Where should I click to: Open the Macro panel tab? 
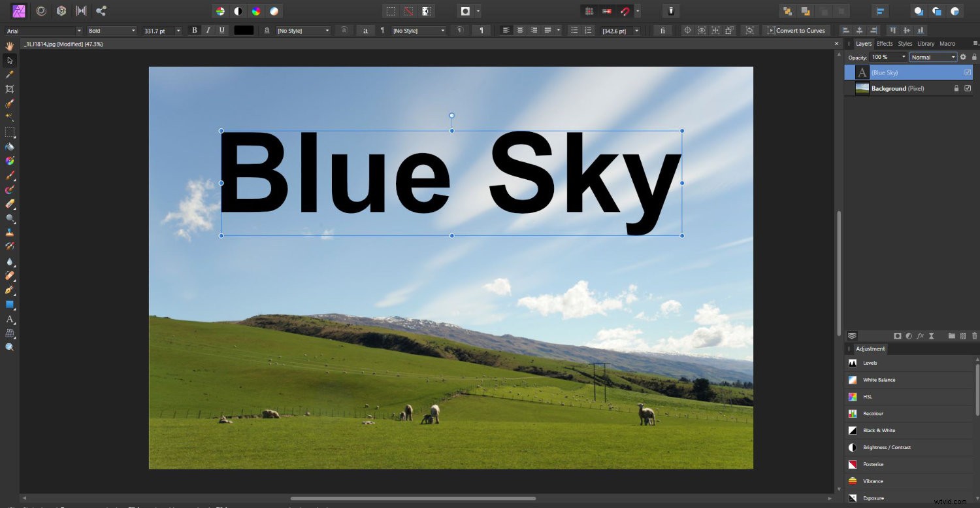pyautogui.click(x=947, y=43)
